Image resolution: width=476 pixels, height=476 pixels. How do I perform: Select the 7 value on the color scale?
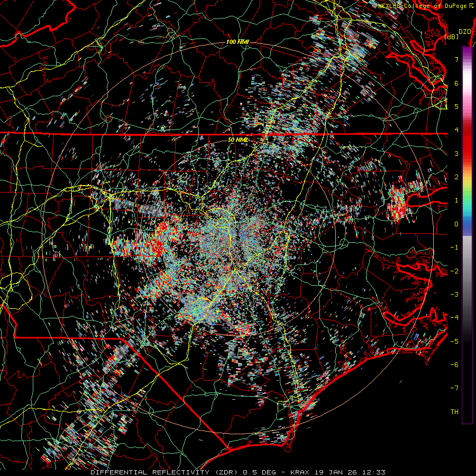[x=456, y=59]
